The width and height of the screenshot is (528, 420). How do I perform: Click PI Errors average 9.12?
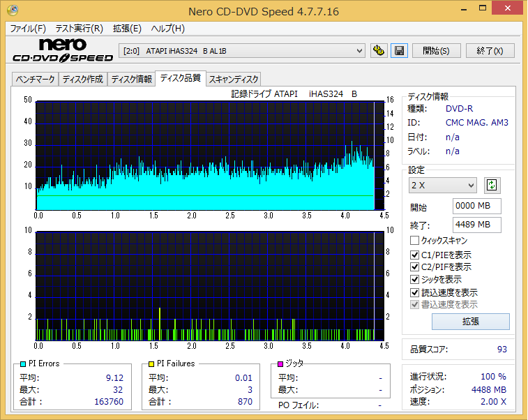pyautogui.click(x=114, y=378)
